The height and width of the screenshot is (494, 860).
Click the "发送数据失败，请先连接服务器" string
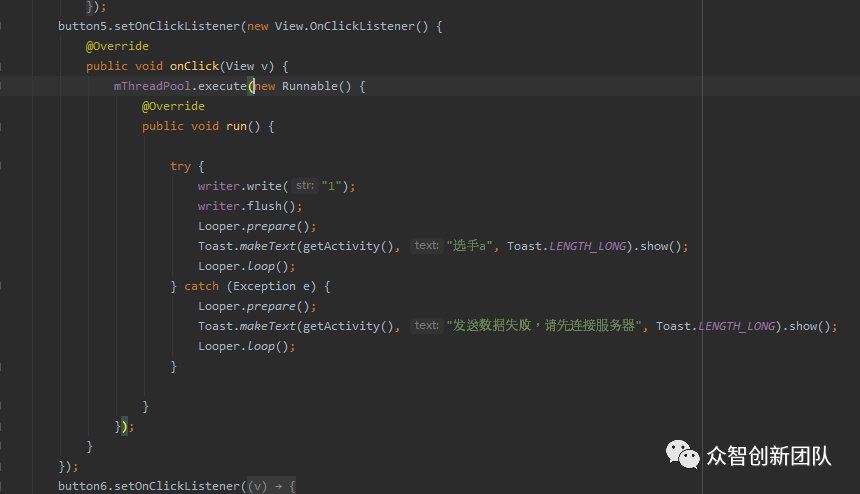pos(544,326)
